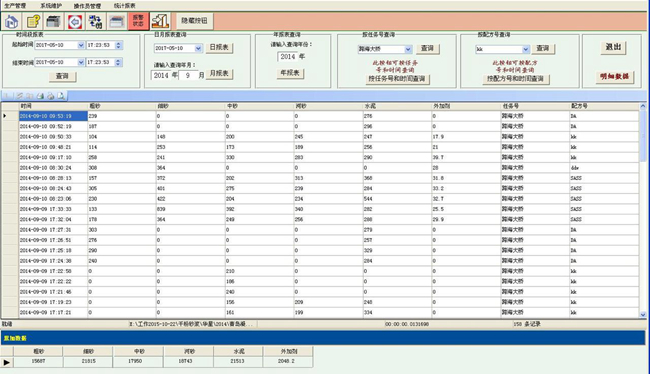Click the start time spinner arrows
Viewport: 650px width, 374px height.
[119, 45]
